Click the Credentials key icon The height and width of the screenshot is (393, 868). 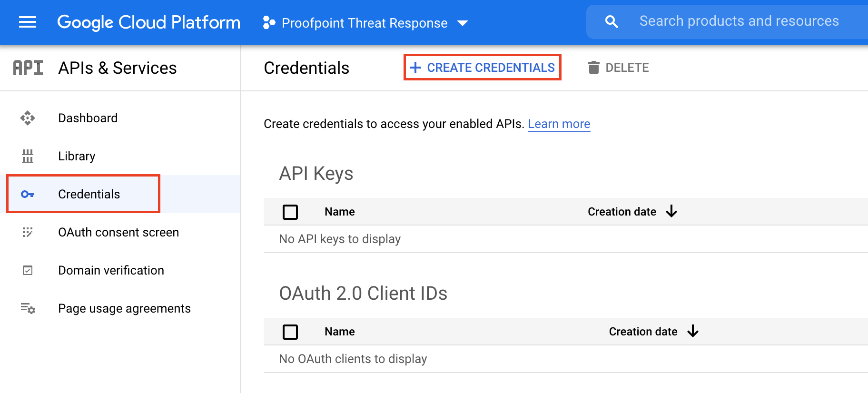(x=28, y=194)
